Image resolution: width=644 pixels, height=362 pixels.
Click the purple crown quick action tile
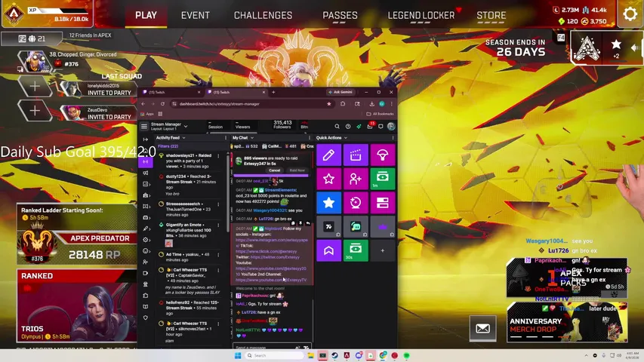[382, 226]
